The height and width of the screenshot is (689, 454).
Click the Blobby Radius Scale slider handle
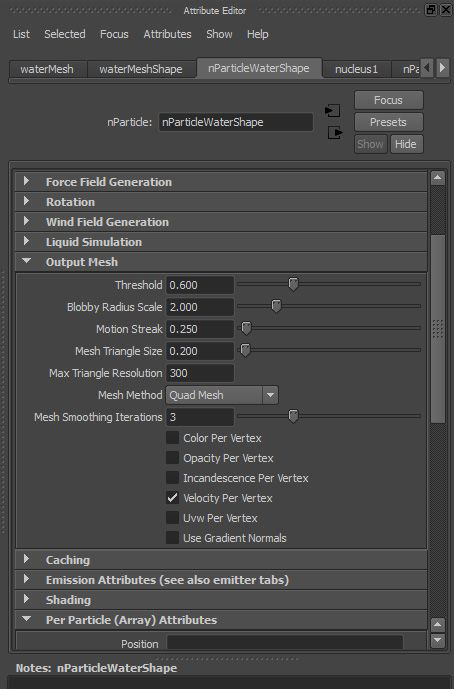click(276, 306)
